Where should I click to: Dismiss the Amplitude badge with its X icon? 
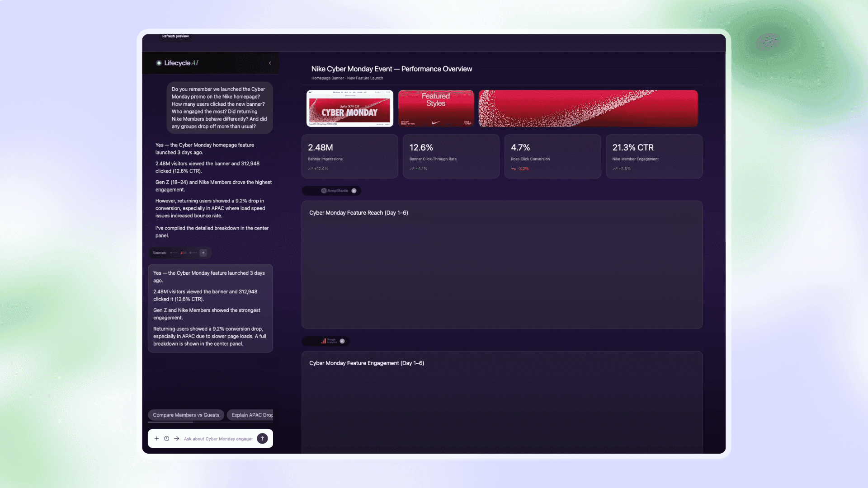coord(354,191)
